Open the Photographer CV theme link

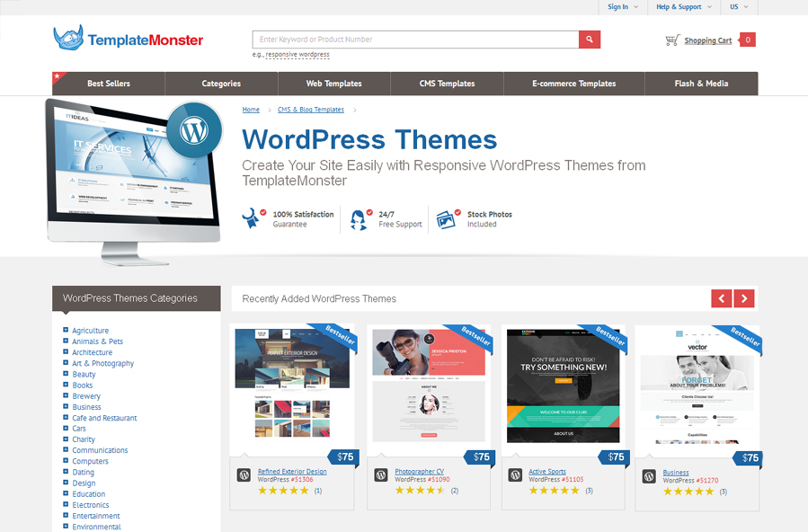click(x=419, y=471)
